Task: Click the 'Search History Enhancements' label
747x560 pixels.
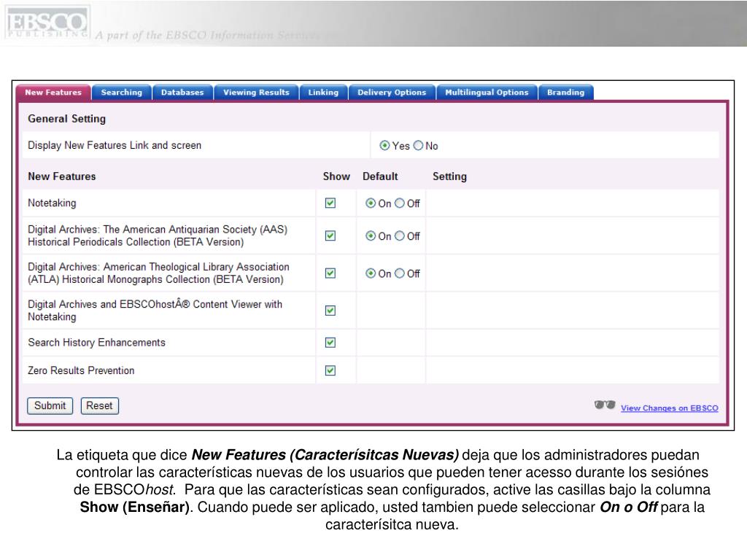Action: [97, 343]
